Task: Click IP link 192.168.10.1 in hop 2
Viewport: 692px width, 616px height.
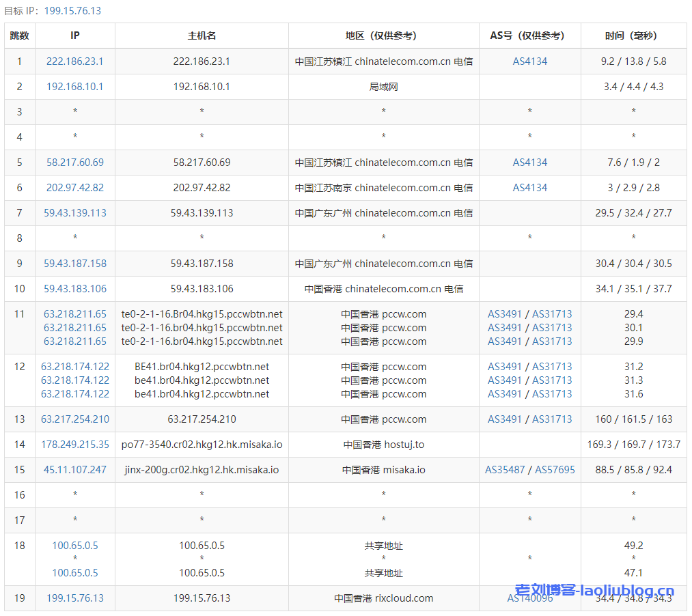Action: (75, 87)
